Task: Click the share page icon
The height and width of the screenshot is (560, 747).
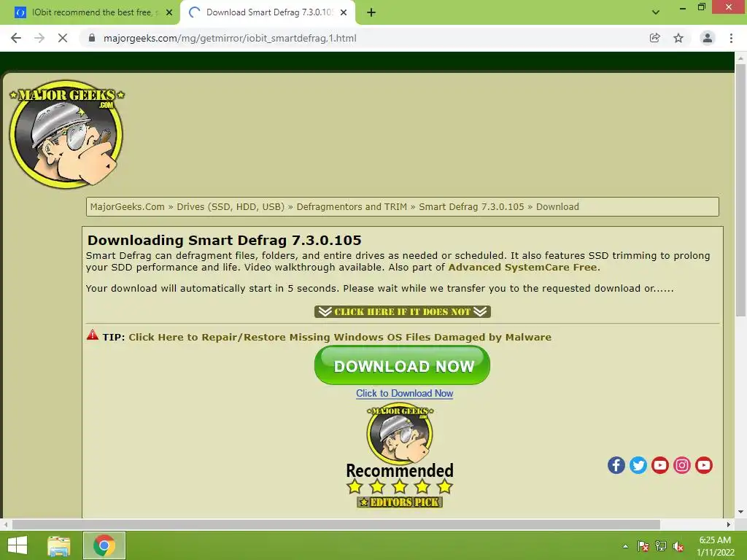Action: pos(655,38)
